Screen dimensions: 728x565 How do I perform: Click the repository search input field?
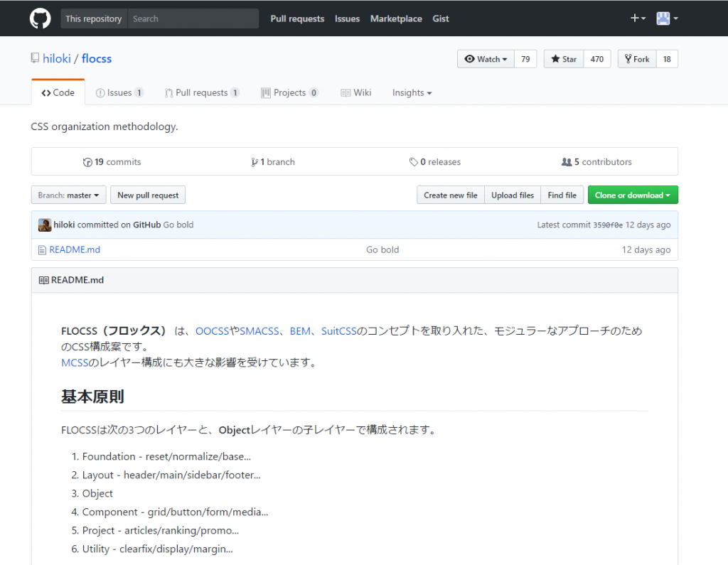point(193,18)
